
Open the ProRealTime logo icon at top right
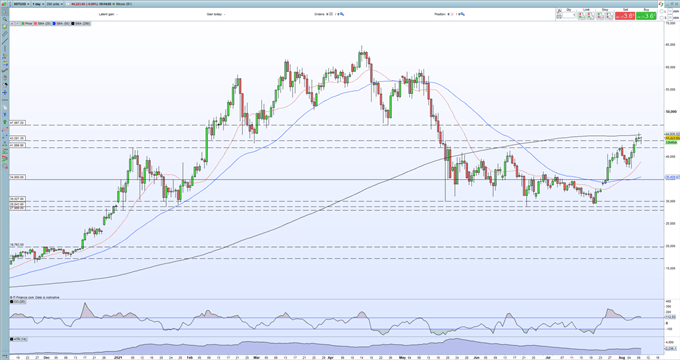(661, 4)
